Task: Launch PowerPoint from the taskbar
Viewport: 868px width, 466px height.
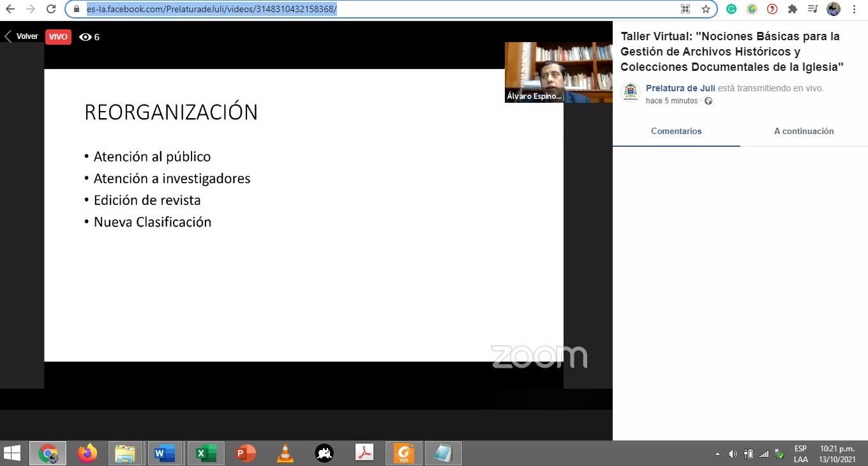Action: tap(246, 453)
